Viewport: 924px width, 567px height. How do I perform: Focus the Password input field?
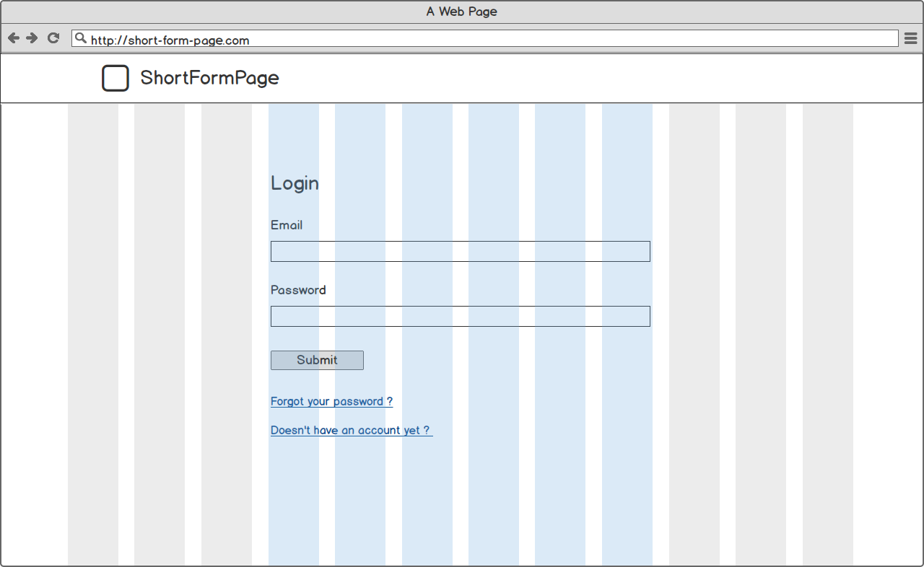tap(461, 316)
